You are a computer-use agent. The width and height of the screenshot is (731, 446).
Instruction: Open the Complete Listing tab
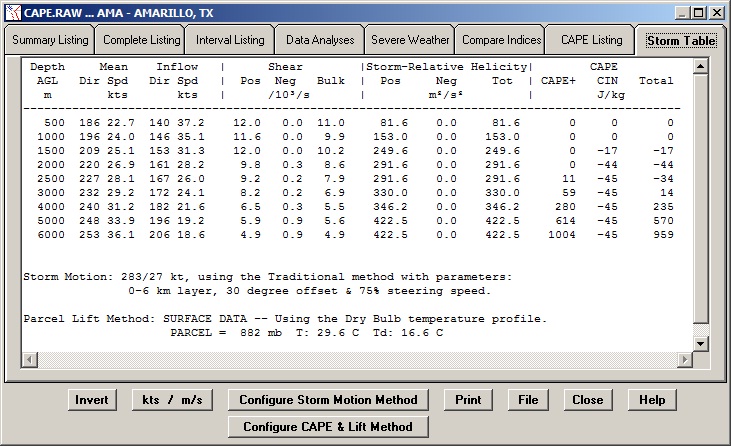click(141, 40)
